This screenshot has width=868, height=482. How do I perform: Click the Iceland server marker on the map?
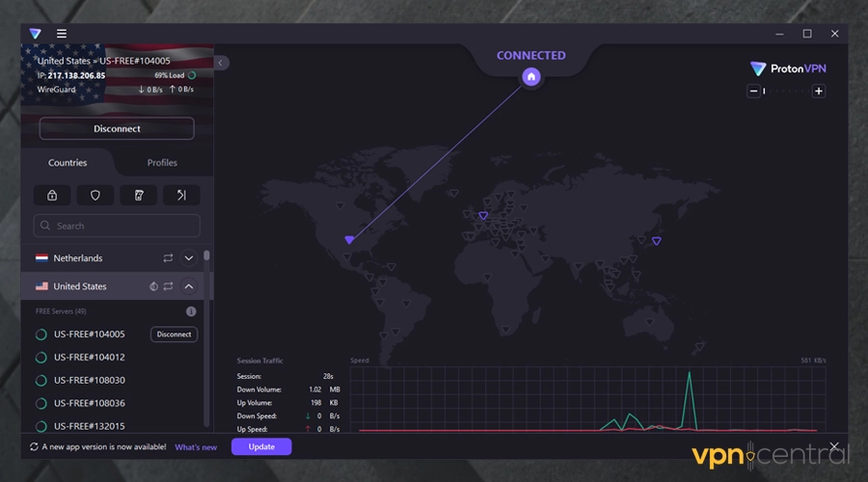(454, 193)
